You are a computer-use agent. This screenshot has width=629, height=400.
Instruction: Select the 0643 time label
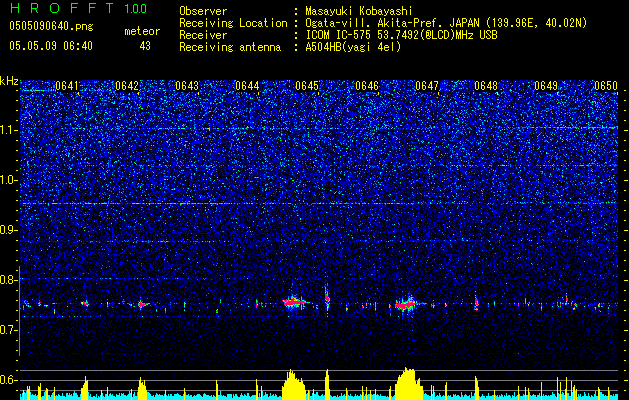point(187,86)
